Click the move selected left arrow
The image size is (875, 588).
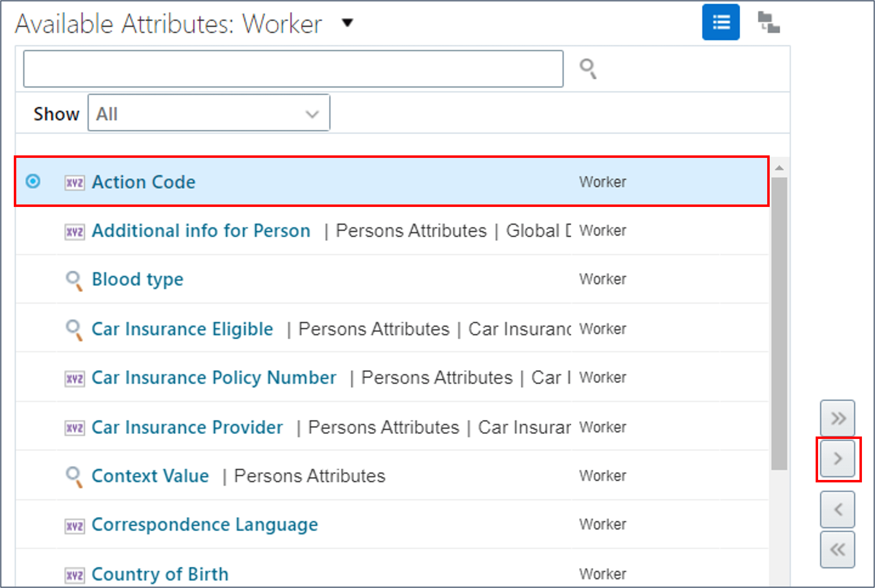point(837,509)
